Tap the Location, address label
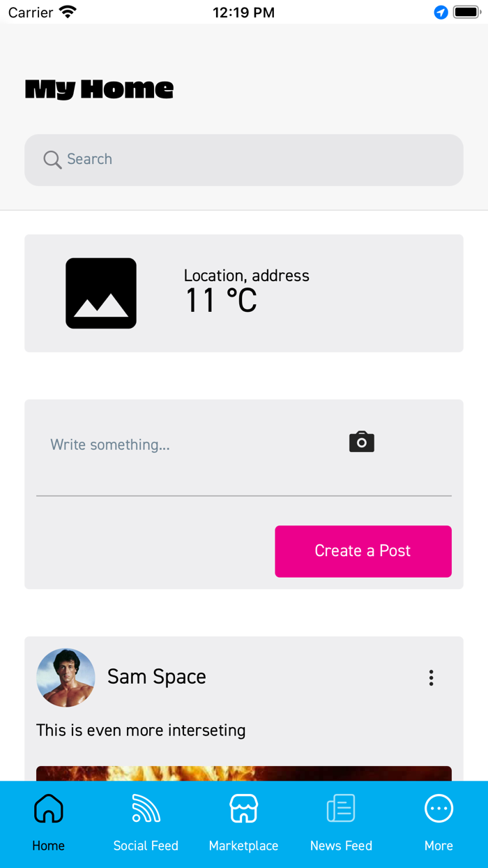 pos(247,276)
